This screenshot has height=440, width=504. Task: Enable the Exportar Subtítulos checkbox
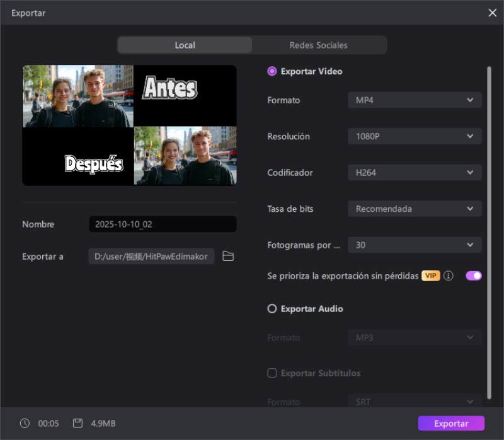pyautogui.click(x=272, y=373)
